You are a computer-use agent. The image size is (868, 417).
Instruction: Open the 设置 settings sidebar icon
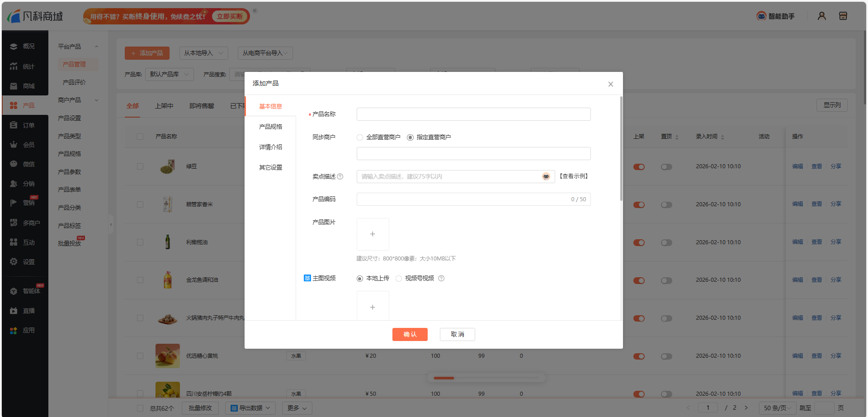click(x=25, y=261)
